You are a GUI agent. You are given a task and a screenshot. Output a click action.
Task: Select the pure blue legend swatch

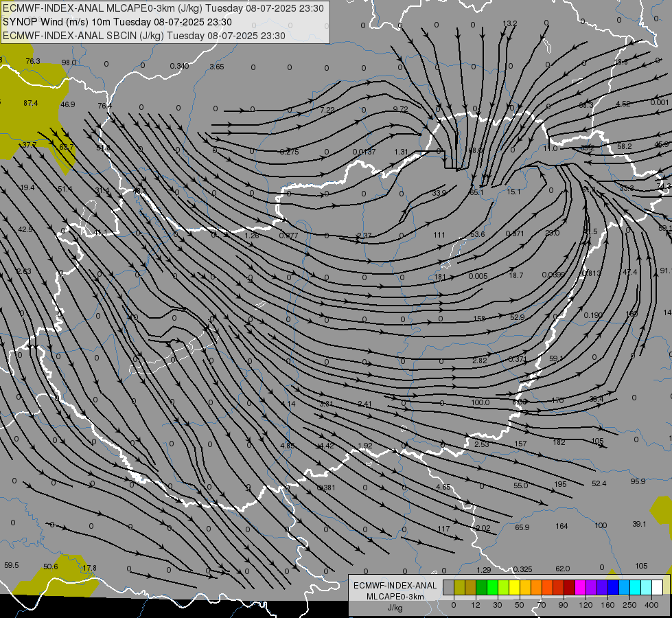613,587
